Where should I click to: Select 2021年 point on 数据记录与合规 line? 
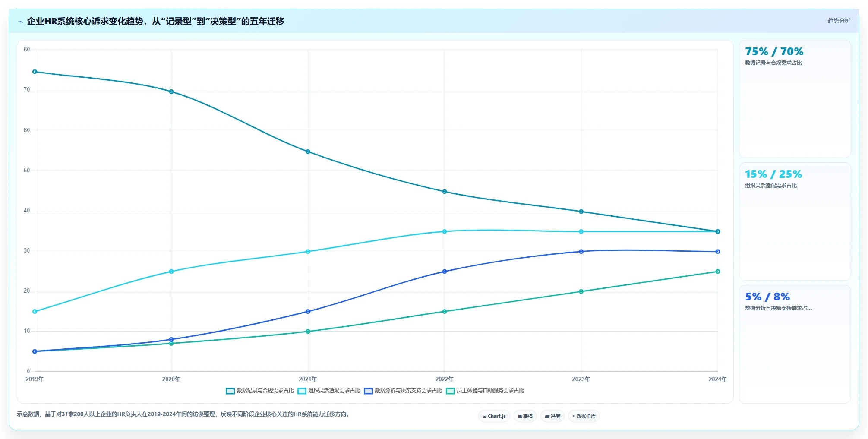point(308,152)
